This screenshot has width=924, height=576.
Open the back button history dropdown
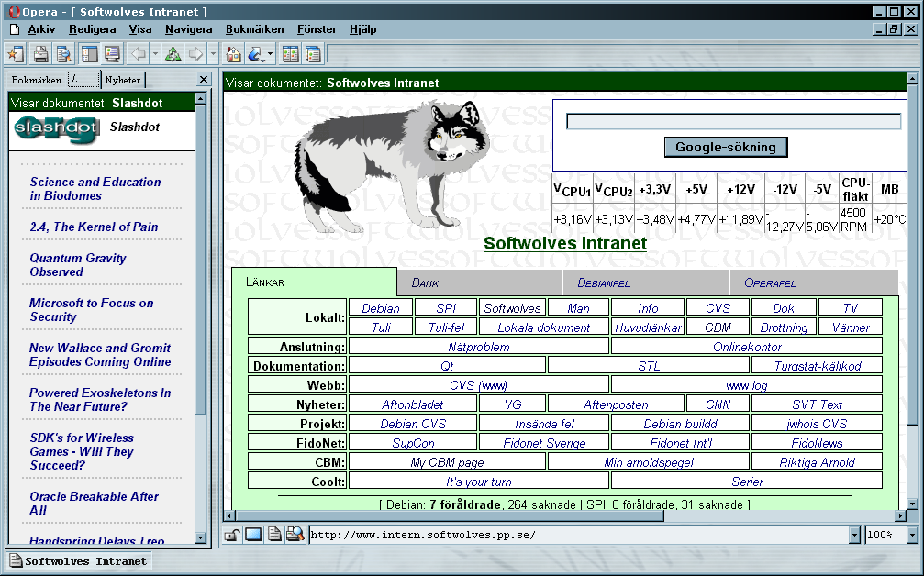tap(153, 54)
